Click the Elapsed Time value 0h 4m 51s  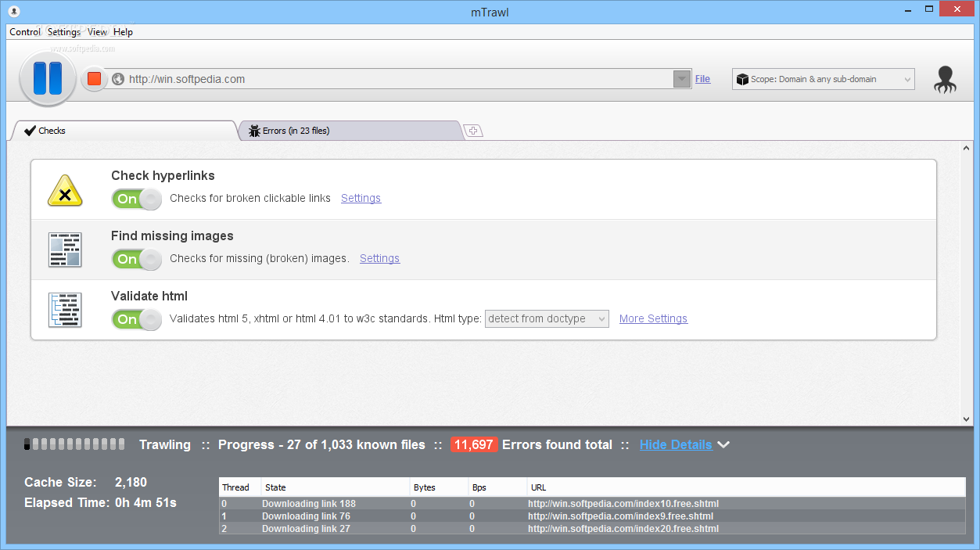[x=145, y=502]
